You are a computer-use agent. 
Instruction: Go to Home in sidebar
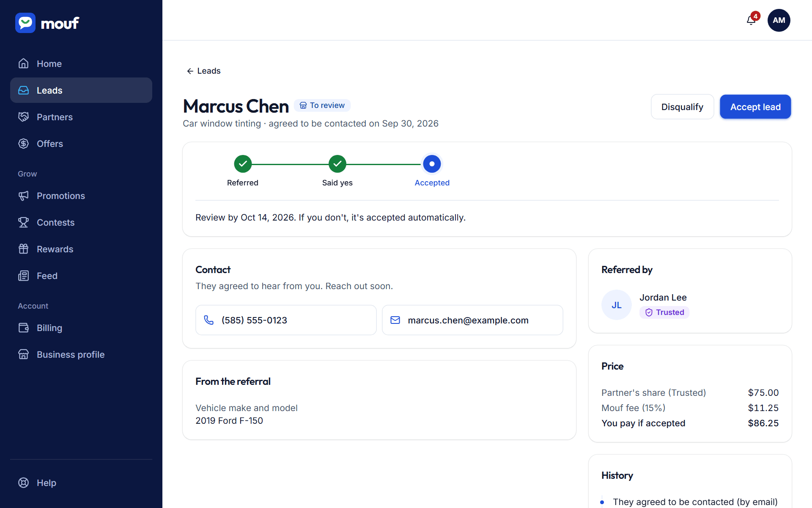point(81,63)
